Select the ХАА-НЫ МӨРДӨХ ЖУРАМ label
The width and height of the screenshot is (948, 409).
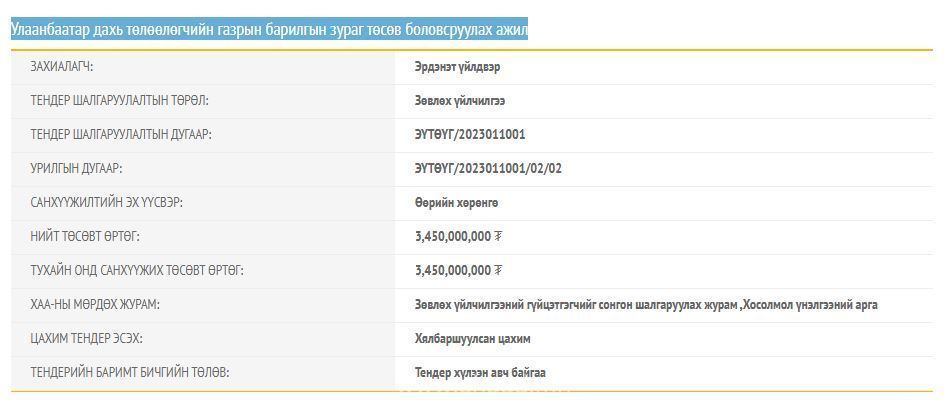(x=95, y=305)
